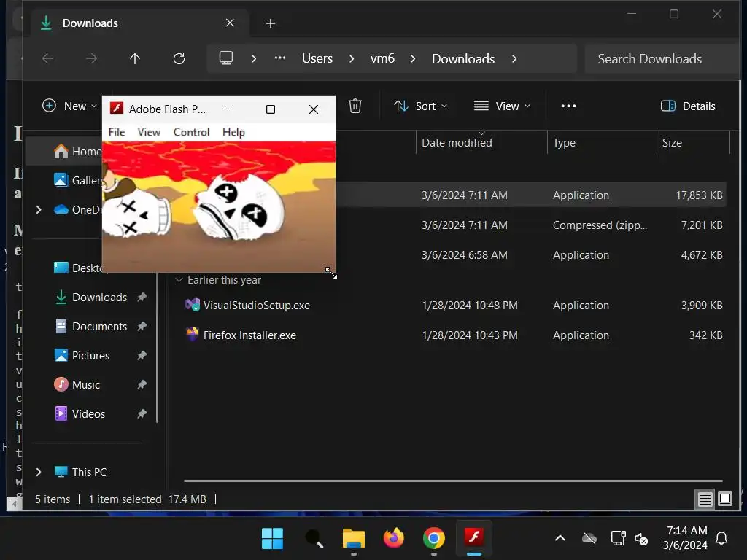This screenshot has height=560, width=747.
Task: Go up one folder level
Action: coord(135,58)
